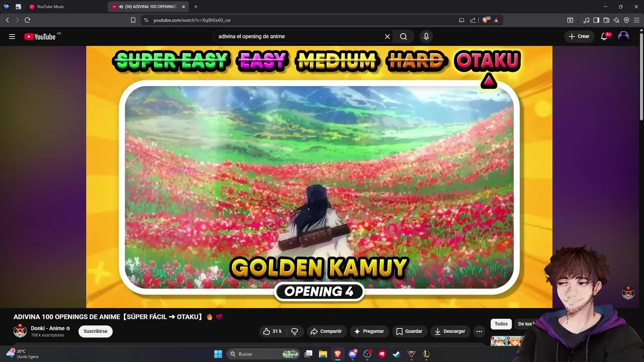Reload the page
This screenshot has width=644, height=362.
coord(27,20)
